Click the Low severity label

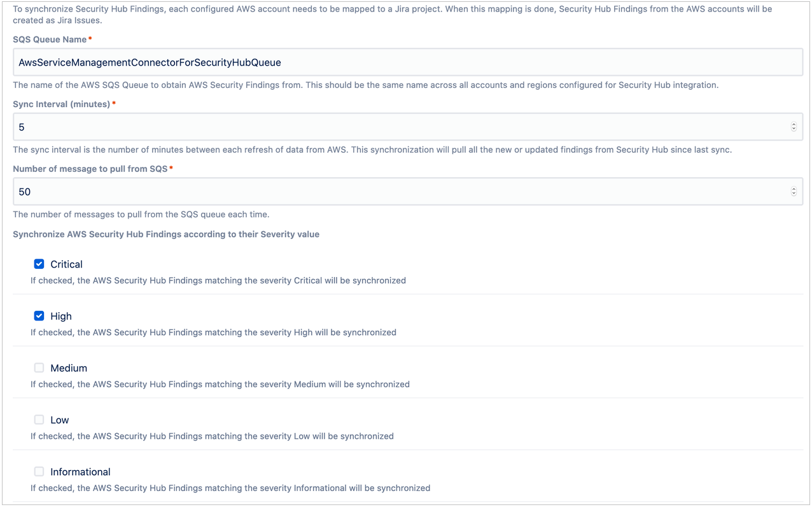click(60, 419)
